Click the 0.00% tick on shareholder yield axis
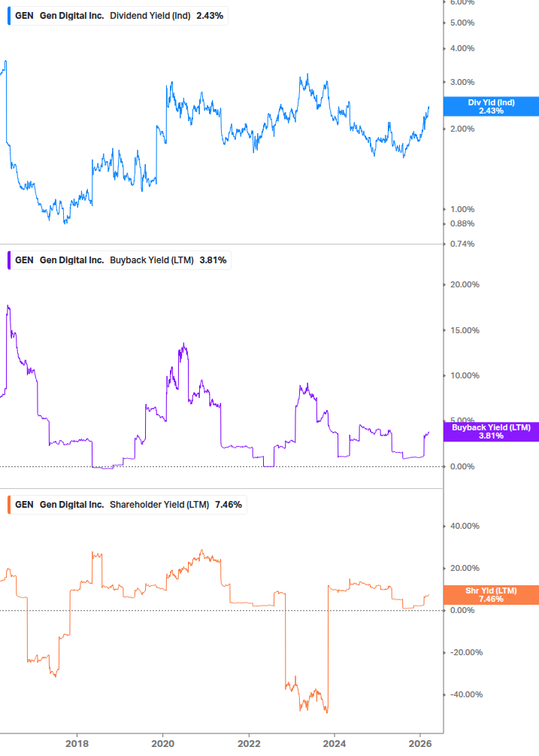 tap(462, 610)
